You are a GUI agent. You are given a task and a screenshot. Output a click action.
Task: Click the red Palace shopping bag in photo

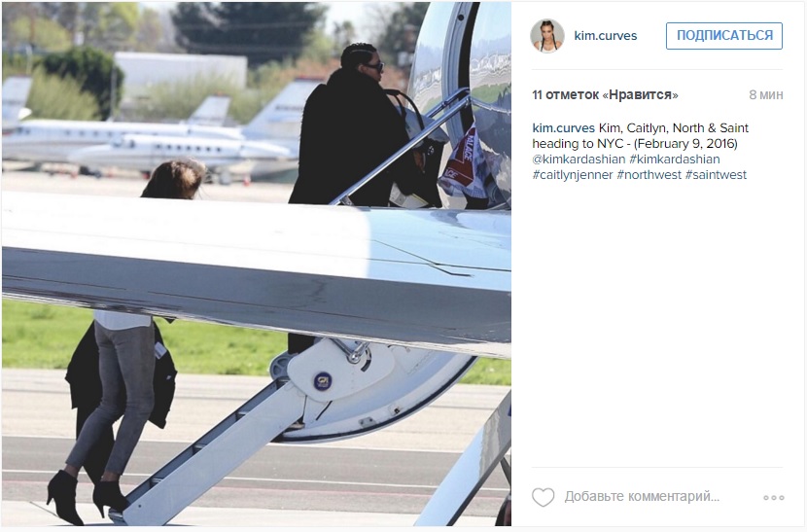click(461, 164)
